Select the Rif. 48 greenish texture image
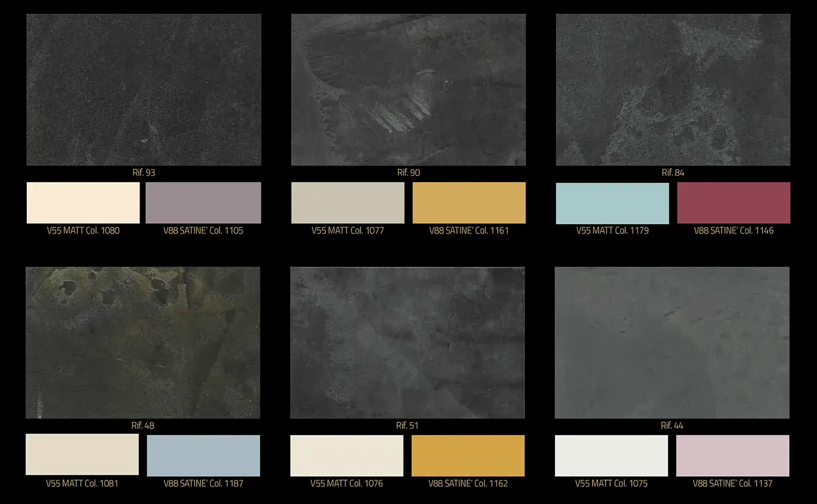The width and height of the screenshot is (817, 504). click(143, 342)
